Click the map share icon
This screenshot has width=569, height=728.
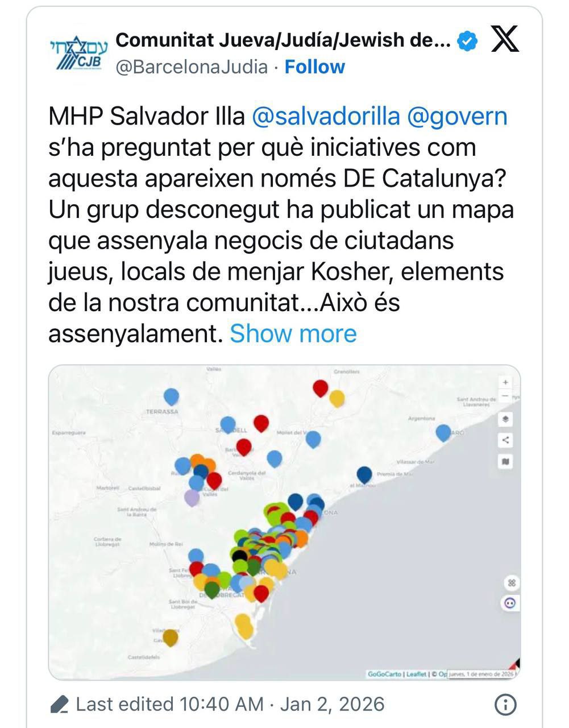(505, 440)
